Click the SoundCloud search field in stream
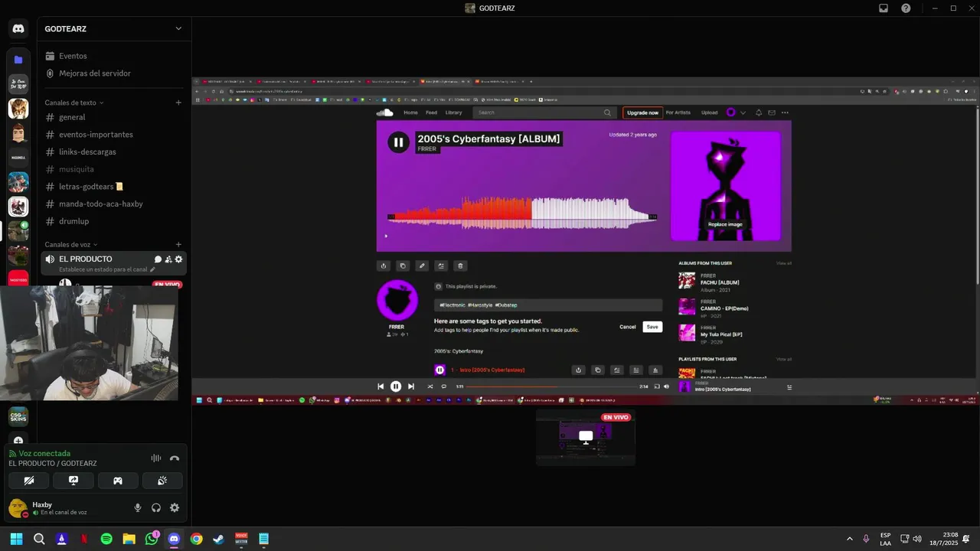Screen dimensions: 980x551 544,112
